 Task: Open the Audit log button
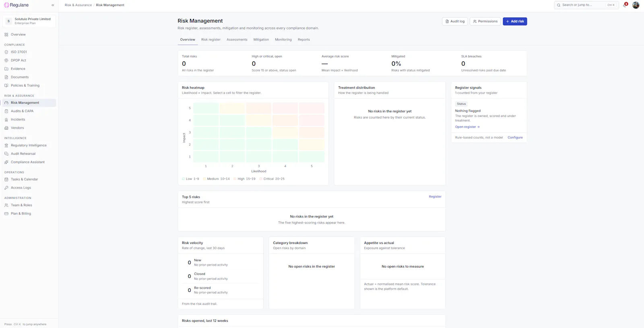pos(455,21)
